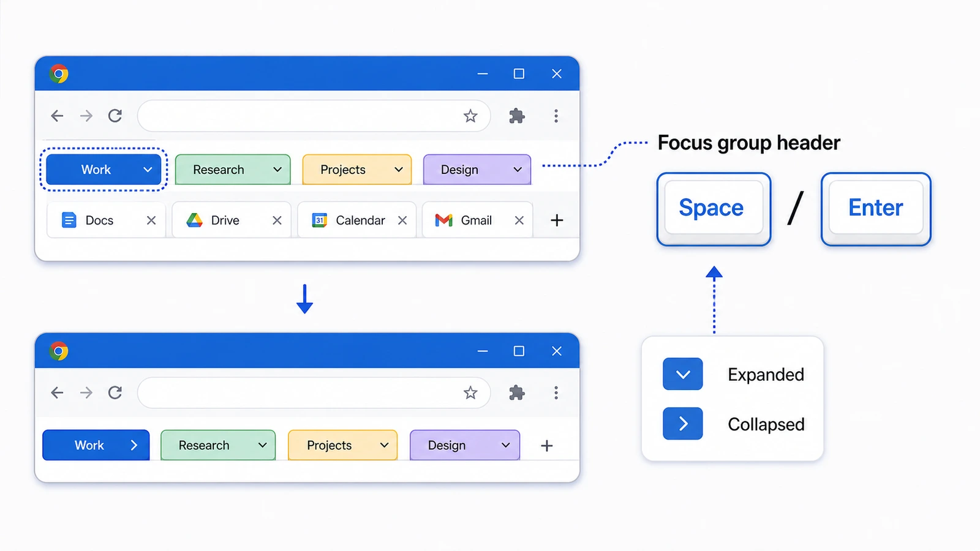Toggle the Research group chevron in lower window
Viewport: 980px width, 551px height.
tap(263, 445)
